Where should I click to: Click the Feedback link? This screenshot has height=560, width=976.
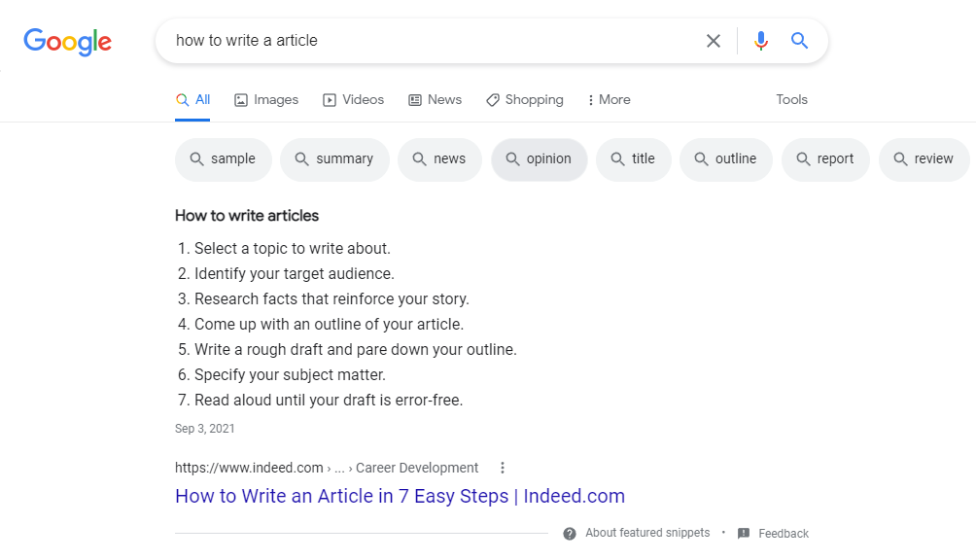click(784, 533)
